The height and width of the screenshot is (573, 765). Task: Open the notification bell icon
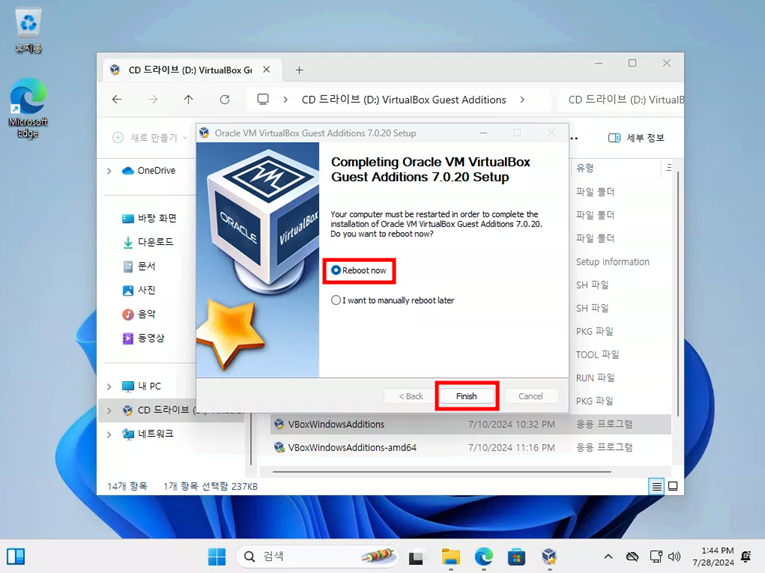tap(745, 556)
